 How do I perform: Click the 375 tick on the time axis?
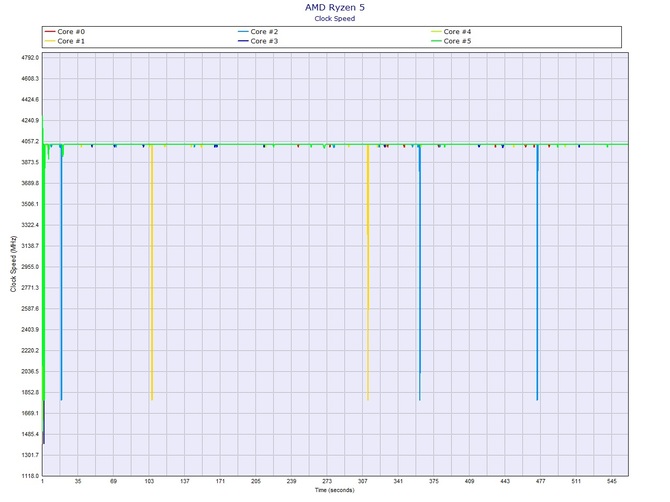[x=434, y=481]
